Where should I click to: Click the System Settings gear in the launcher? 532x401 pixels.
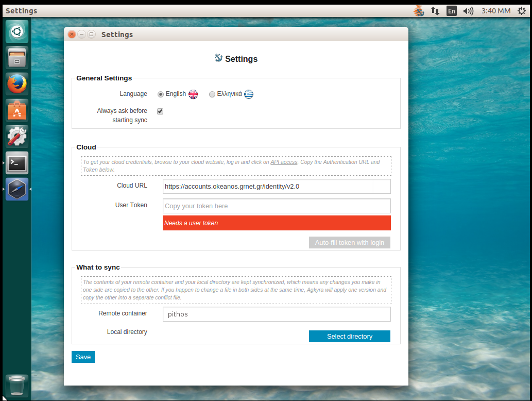pyautogui.click(x=17, y=136)
